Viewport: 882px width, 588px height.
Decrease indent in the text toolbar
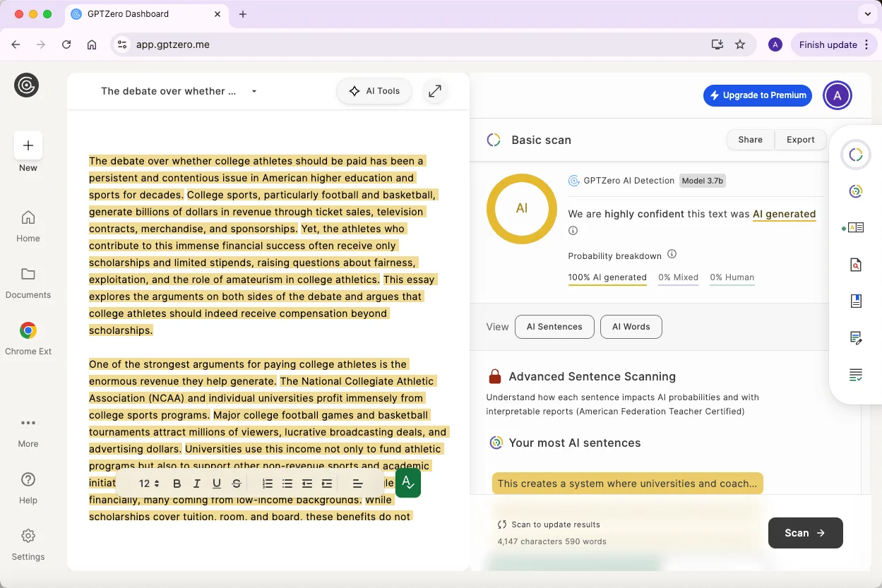[307, 484]
